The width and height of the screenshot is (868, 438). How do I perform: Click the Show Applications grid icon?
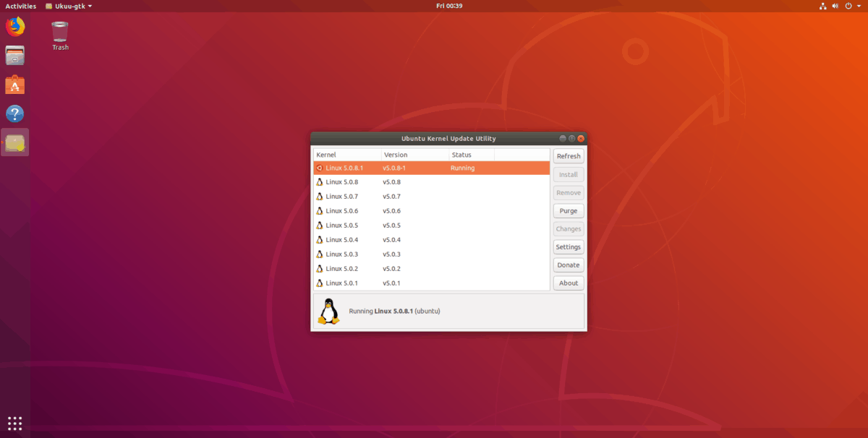pos(14,423)
